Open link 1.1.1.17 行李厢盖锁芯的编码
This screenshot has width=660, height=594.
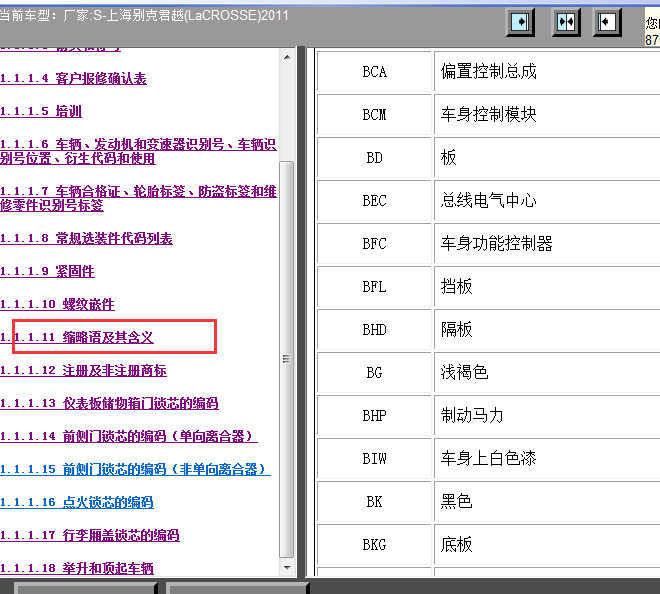[x=90, y=535]
